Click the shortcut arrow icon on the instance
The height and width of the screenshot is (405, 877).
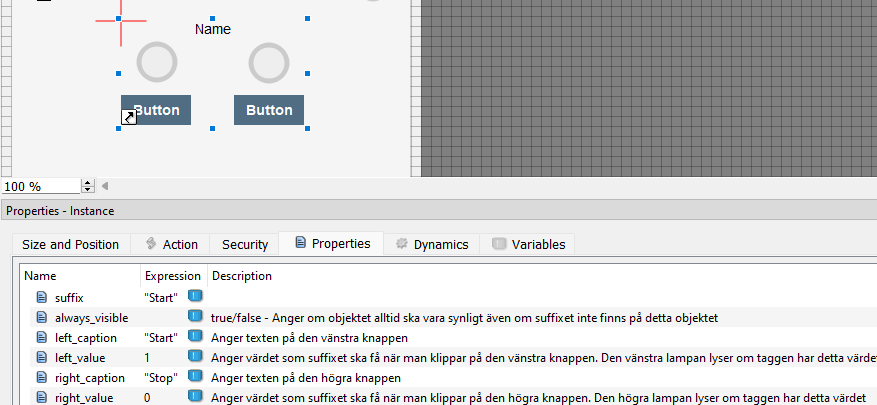point(129,118)
